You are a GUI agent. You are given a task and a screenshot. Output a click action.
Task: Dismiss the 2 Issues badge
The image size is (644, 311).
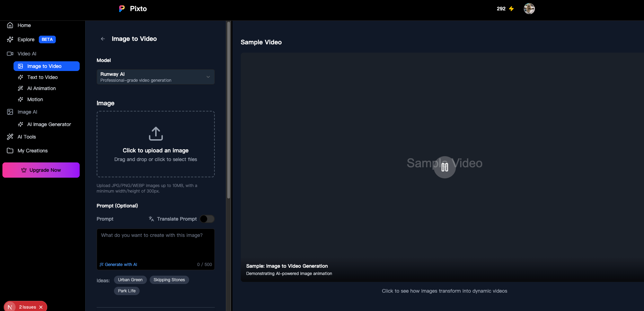41,307
